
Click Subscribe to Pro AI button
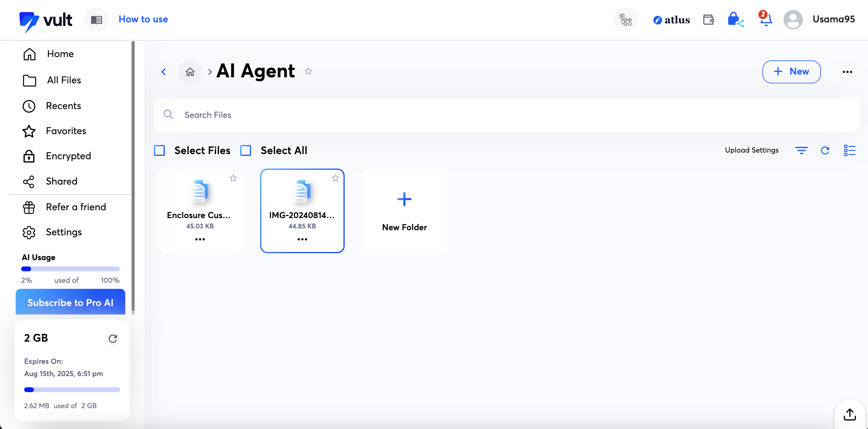pos(70,302)
